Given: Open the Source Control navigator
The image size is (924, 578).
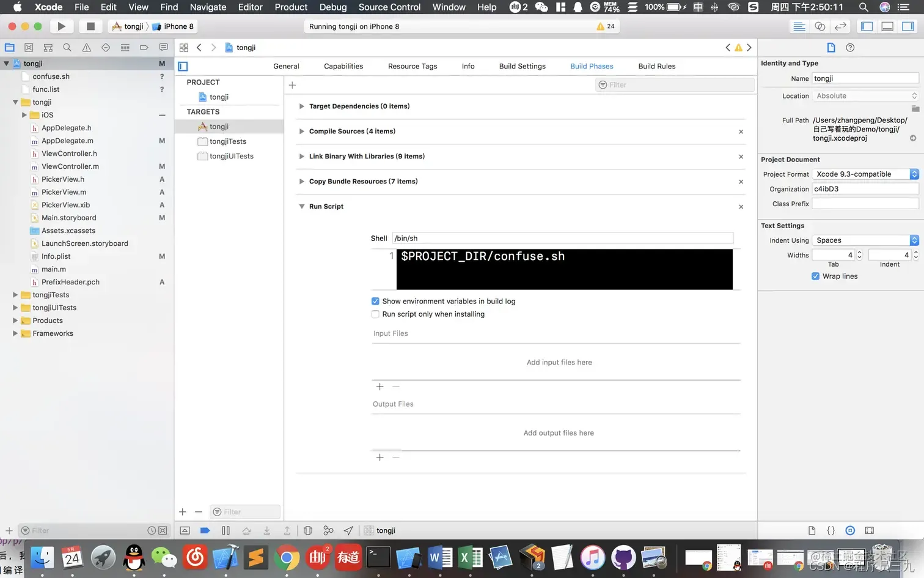Looking at the screenshot, I should (x=29, y=48).
